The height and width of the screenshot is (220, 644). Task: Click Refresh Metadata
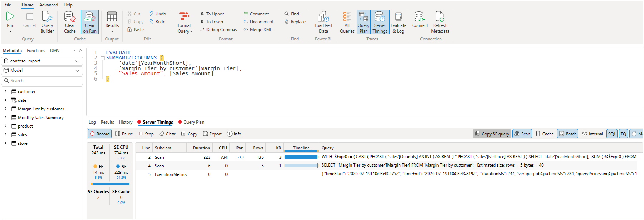pyautogui.click(x=440, y=22)
